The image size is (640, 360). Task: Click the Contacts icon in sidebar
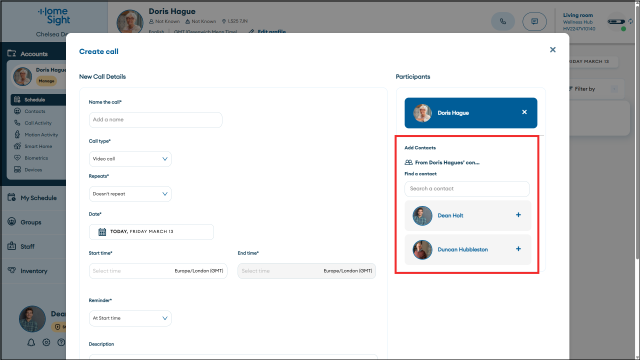pyautogui.click(x=17, y=111)
